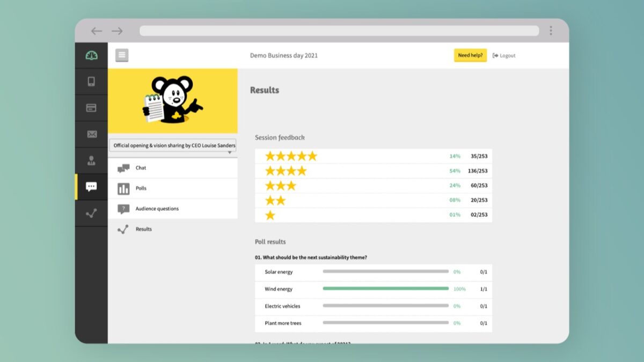Click the '100%' Wind energy value
The width and height of the screenshot is (644, 362).
(459, 289)
